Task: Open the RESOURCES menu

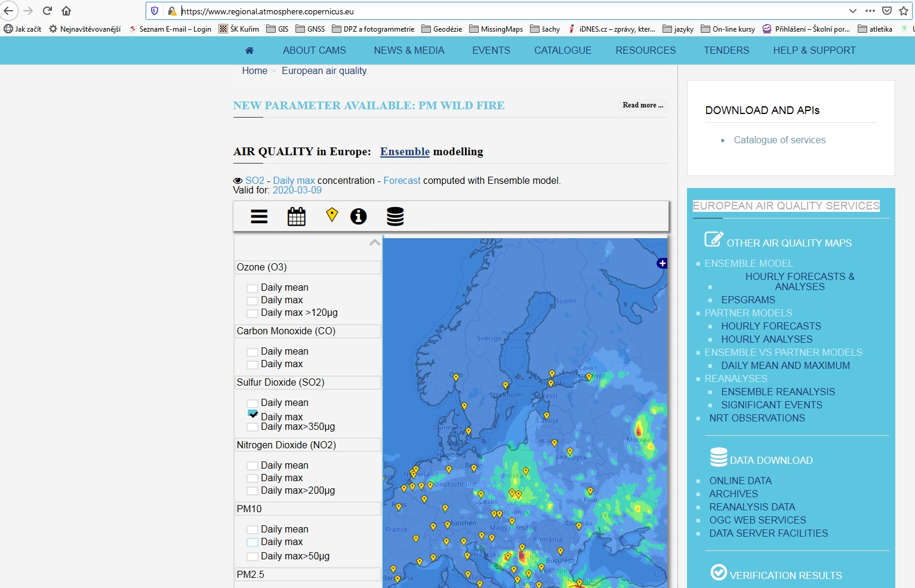Action: click(x=646, y=51)
